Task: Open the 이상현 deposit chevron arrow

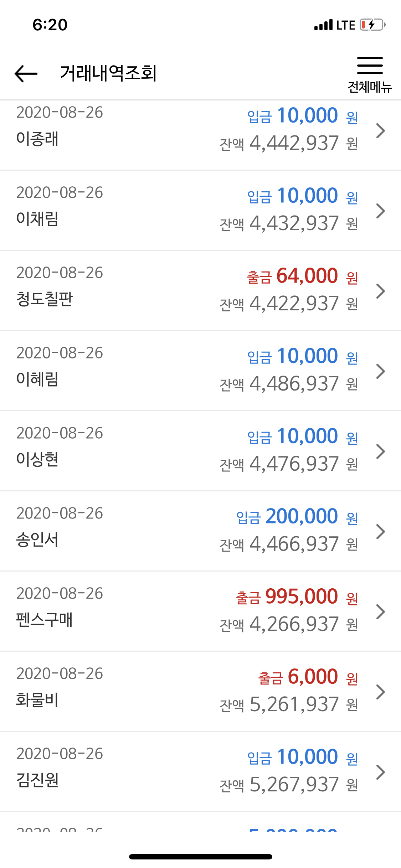Action: pyautogui.click(x=381, y=451)
